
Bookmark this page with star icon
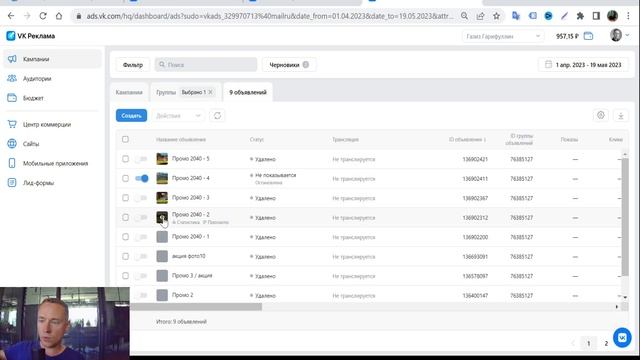[496, 16]
